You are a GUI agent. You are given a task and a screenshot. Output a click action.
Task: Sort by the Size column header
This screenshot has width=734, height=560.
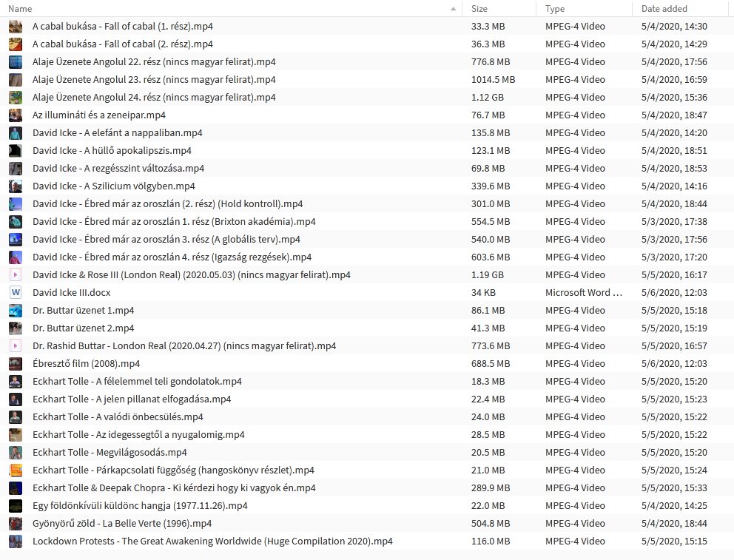(x=479, y=8)
